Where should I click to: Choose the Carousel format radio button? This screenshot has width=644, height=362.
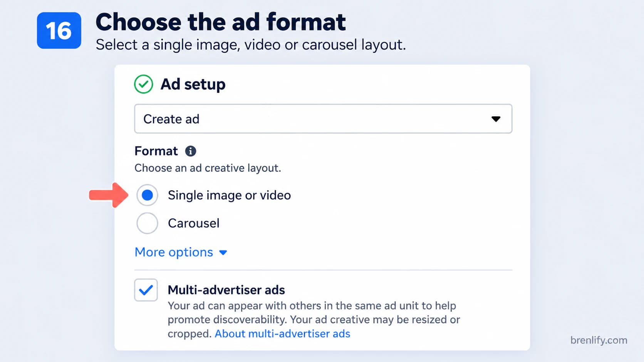(147, 223)
